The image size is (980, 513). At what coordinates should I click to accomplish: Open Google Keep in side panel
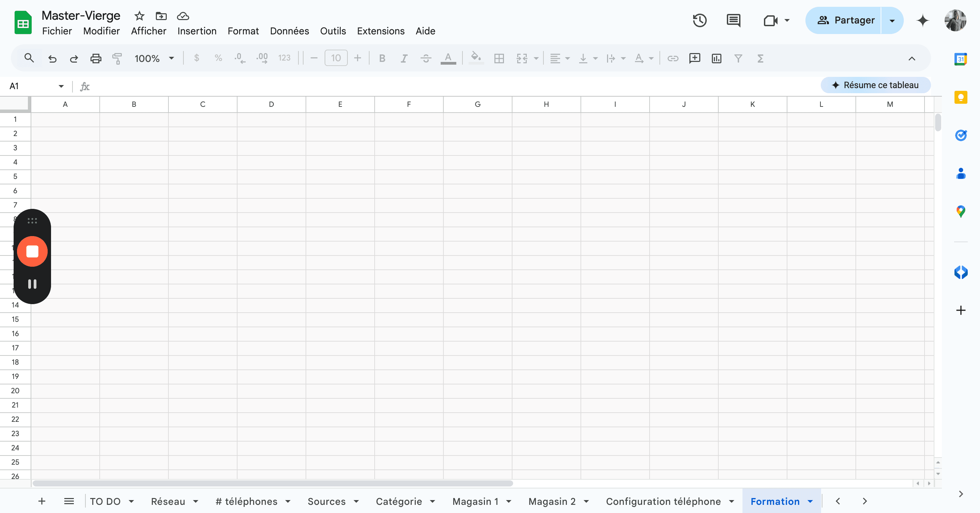961,97
